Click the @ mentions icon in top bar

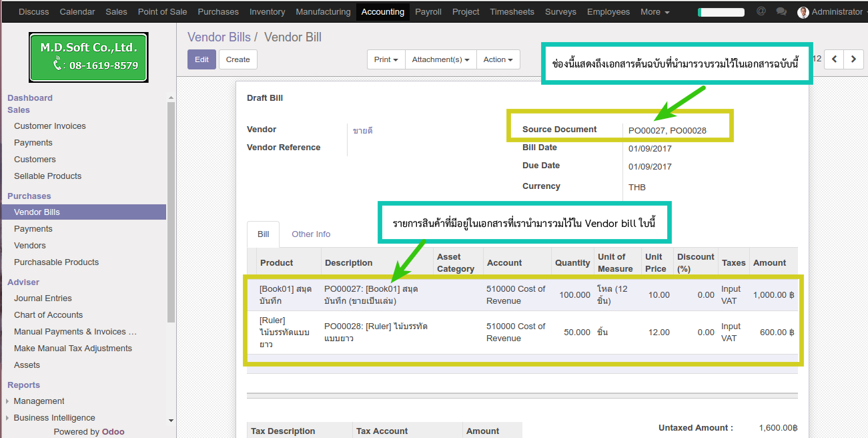(761, 11)
